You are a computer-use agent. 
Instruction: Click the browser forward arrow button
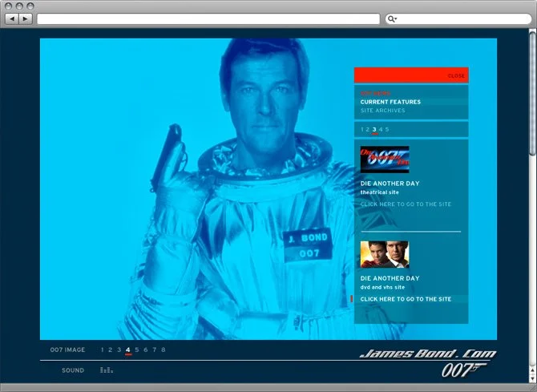pos(26,18)
